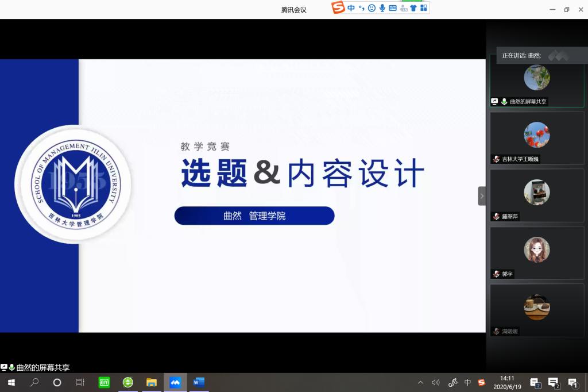The image size is (588, 392).
Task: Open the system volume control
Action: coord(436,382)
